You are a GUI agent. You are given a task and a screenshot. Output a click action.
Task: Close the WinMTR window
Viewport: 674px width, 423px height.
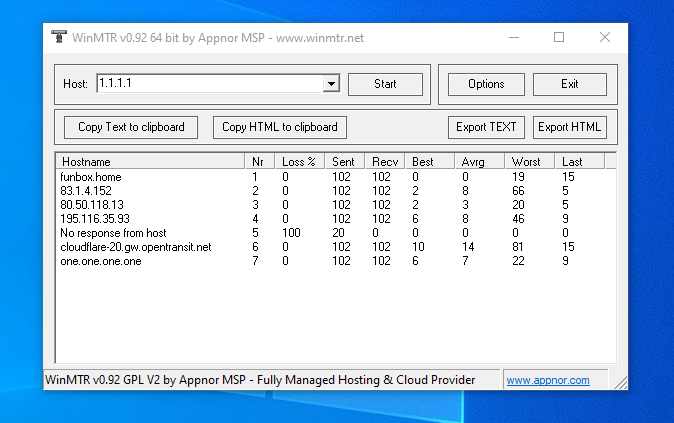point(605,37)
